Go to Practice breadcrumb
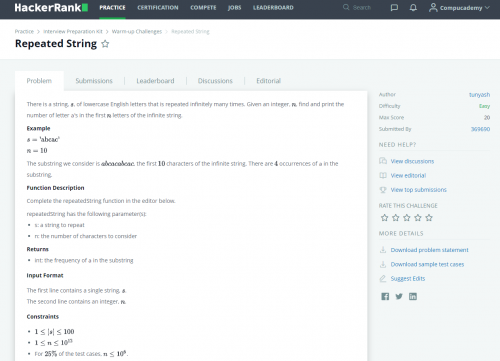The image size is (500, 361). point(24,31)
